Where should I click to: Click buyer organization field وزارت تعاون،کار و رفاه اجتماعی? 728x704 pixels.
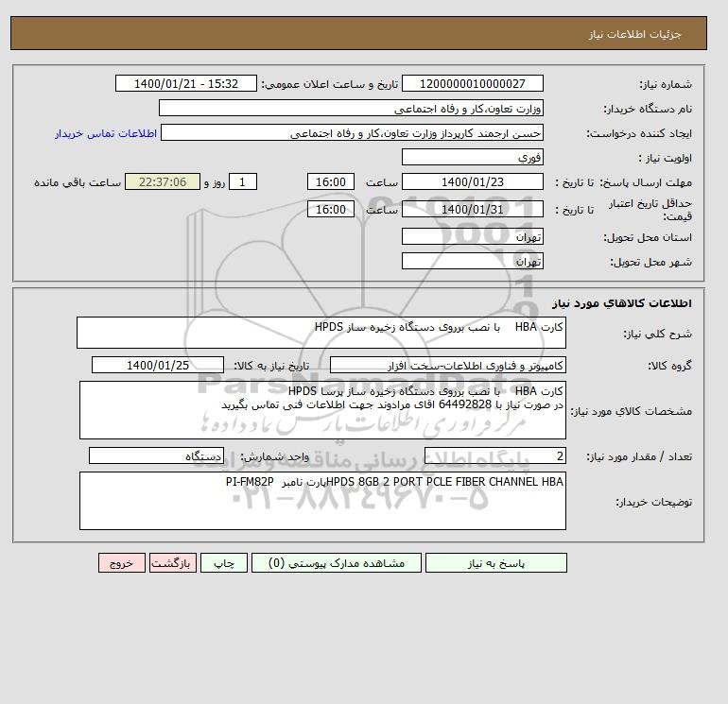(x=351, y=108)
